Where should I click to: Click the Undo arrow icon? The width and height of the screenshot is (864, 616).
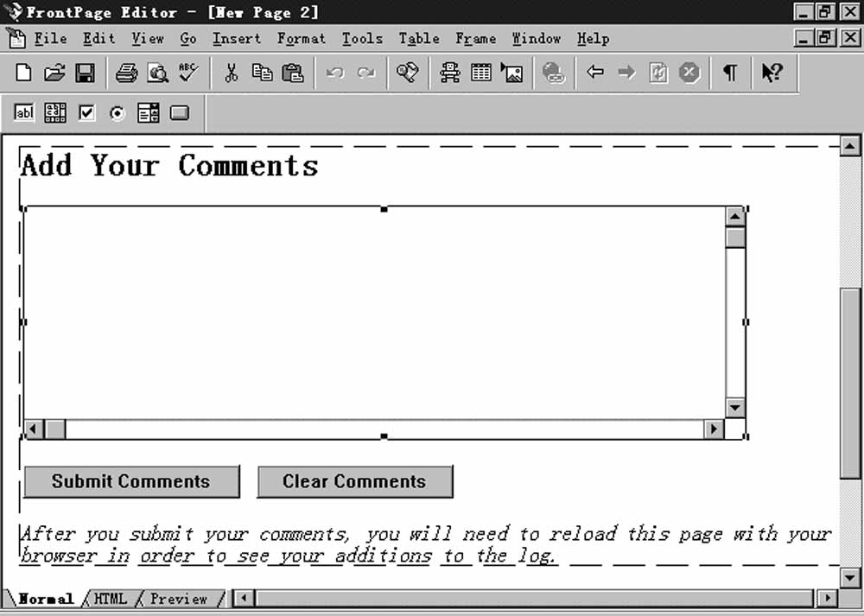pos(335,73)
